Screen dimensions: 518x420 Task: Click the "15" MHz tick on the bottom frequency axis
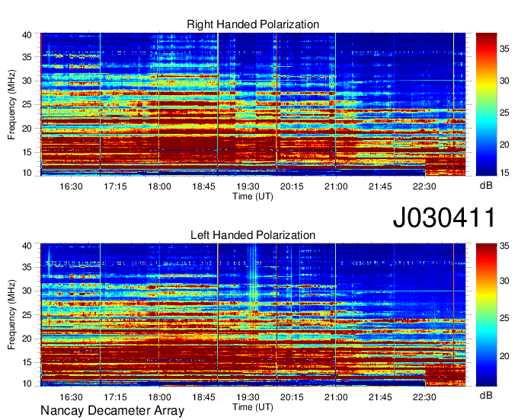click(x=27, y=363)
